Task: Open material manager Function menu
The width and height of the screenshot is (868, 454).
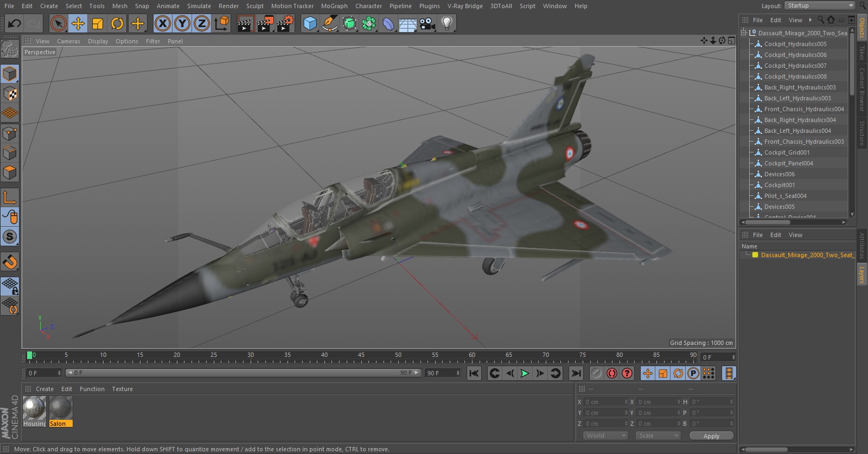Action: tap(92, 389)
